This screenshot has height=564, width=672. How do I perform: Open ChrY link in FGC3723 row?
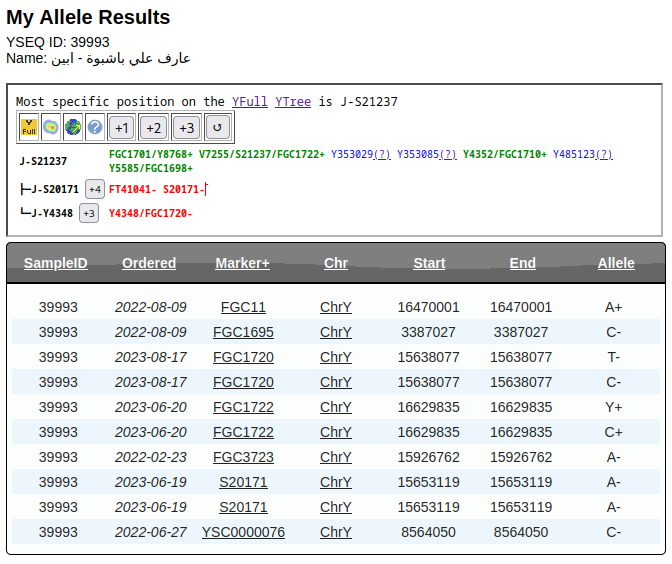click(336, 457)
